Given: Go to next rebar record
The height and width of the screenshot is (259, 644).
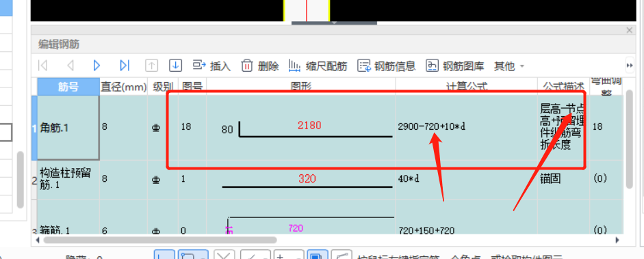Looking at the screenshot, I should pyautogui.click(x=97, y=66).
